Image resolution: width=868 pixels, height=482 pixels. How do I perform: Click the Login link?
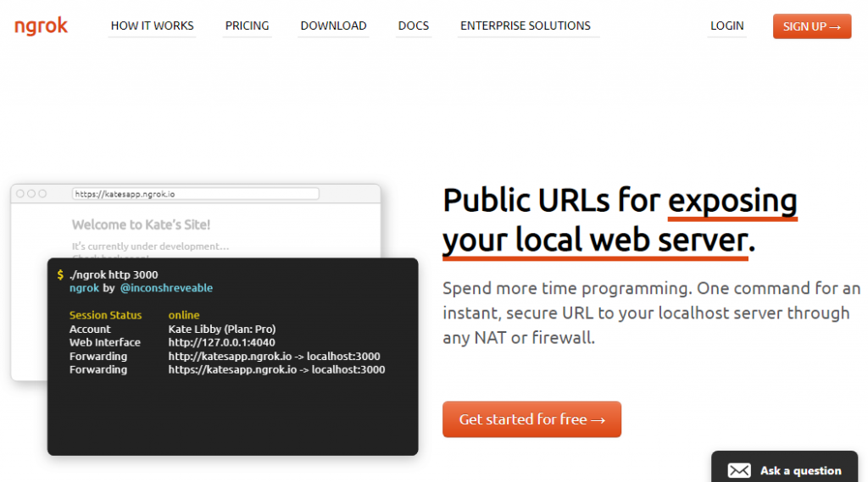pos(726,26)
